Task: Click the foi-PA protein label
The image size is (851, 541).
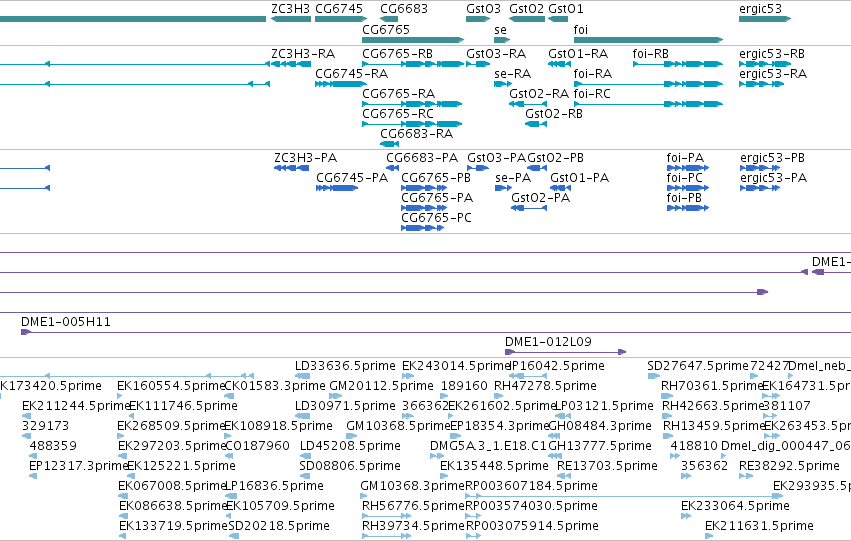Action: pyautogui.click(x=685, y=158)
